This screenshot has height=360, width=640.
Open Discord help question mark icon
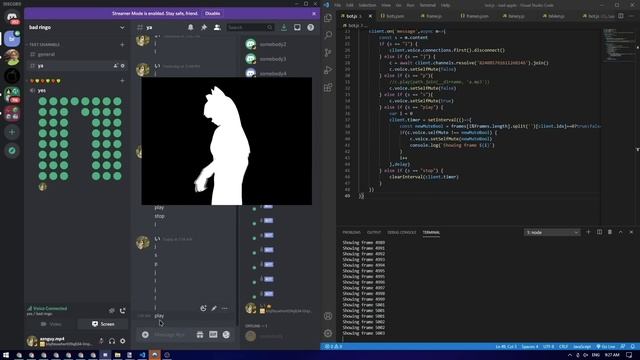click(311, 27)
